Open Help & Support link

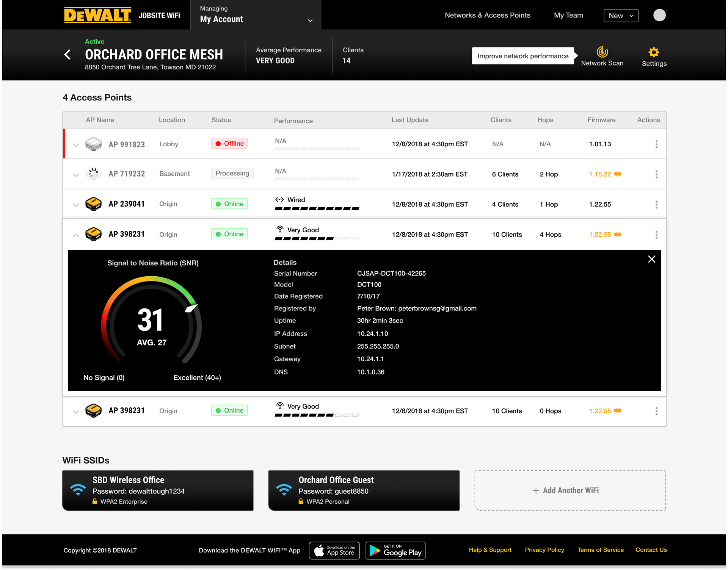coord(490,550)
